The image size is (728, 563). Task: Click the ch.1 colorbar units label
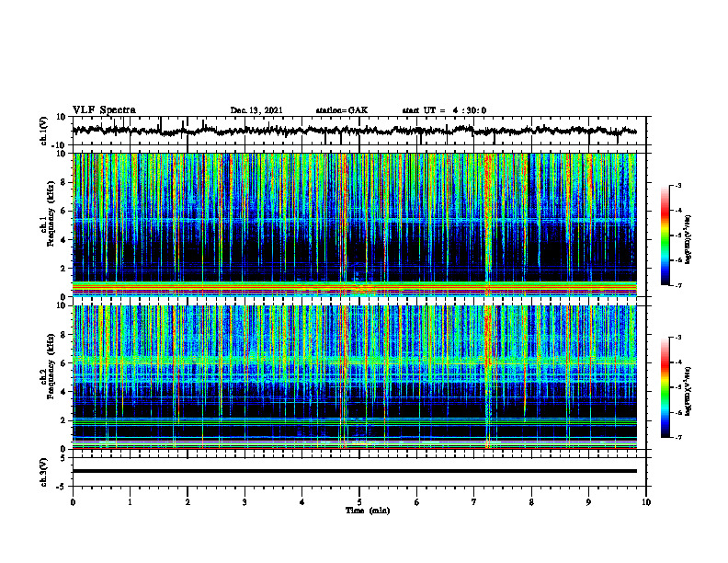click(688, 239)
